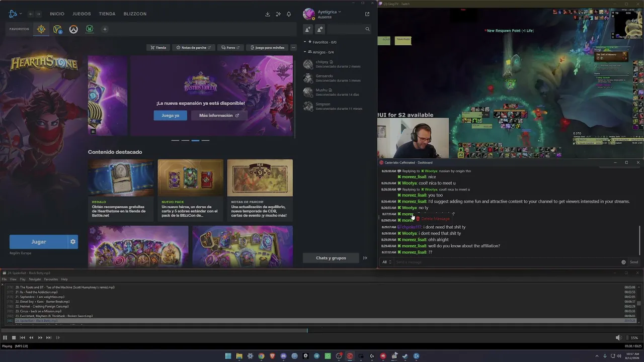Image resolution: width=644 pixels, height=362 pixels.
Task: Open chat settings gear in Casterlabs dashboard
Action: 623,262
